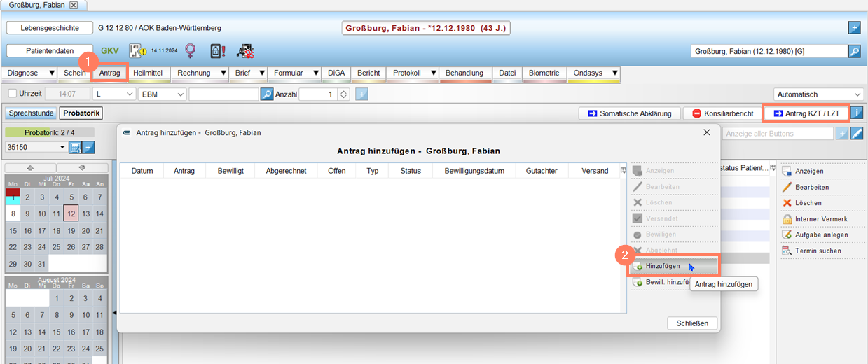This screenshot has width=868, height=364.
Task: Open Interner Vermerk in the right panel
Action: (821, 219)
